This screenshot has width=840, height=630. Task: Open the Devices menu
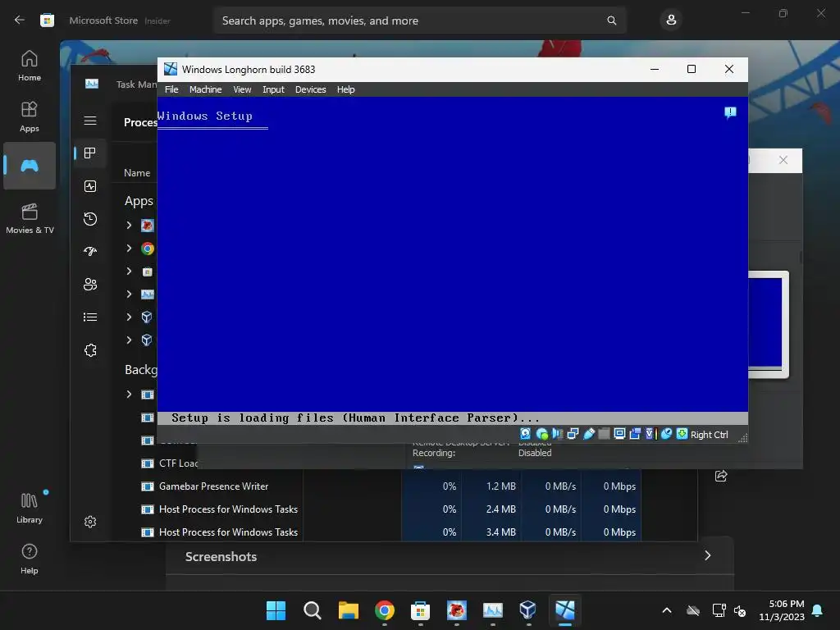(310, 89)
